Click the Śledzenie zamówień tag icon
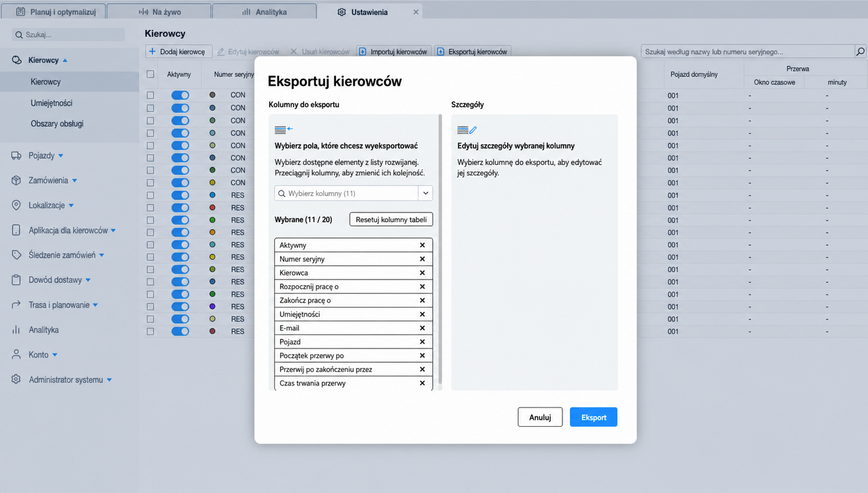The image size is (868, 493). (x=16, y=255)
